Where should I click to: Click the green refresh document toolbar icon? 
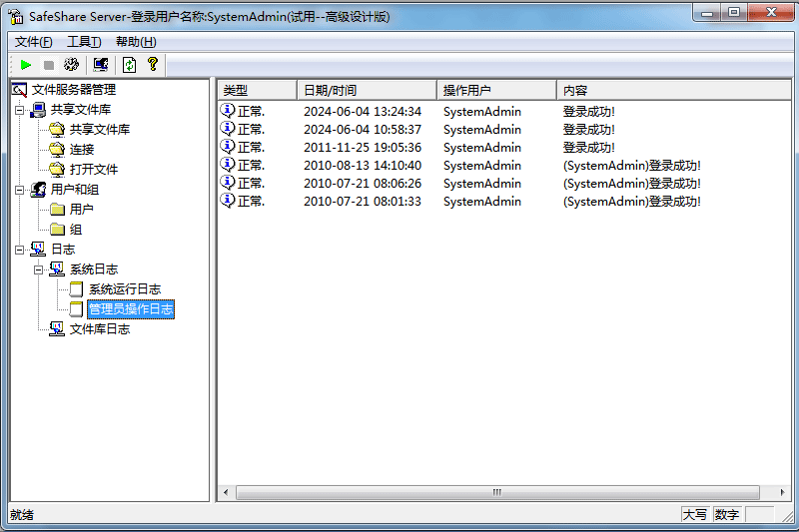pos(130,65)
